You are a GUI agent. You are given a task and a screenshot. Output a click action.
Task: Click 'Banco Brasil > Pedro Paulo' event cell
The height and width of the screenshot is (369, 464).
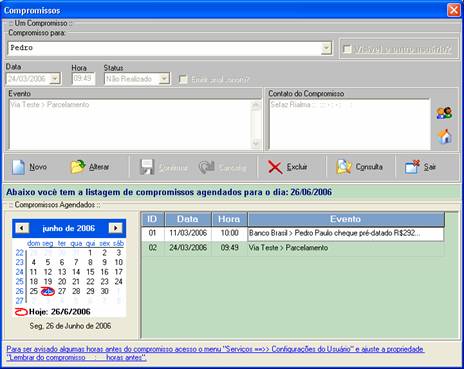click(346, 233)
